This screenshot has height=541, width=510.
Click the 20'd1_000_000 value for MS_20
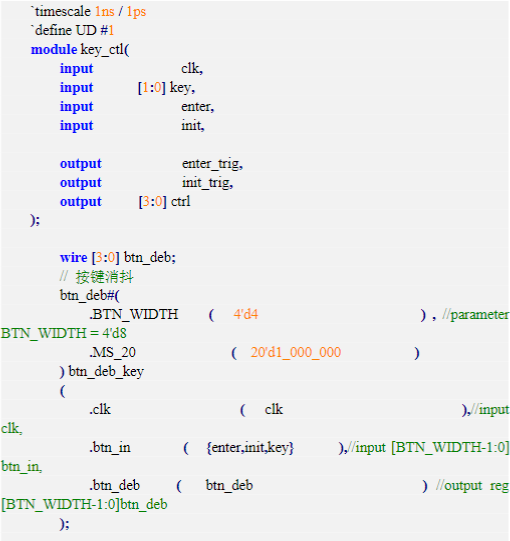[x=296, y=353]
